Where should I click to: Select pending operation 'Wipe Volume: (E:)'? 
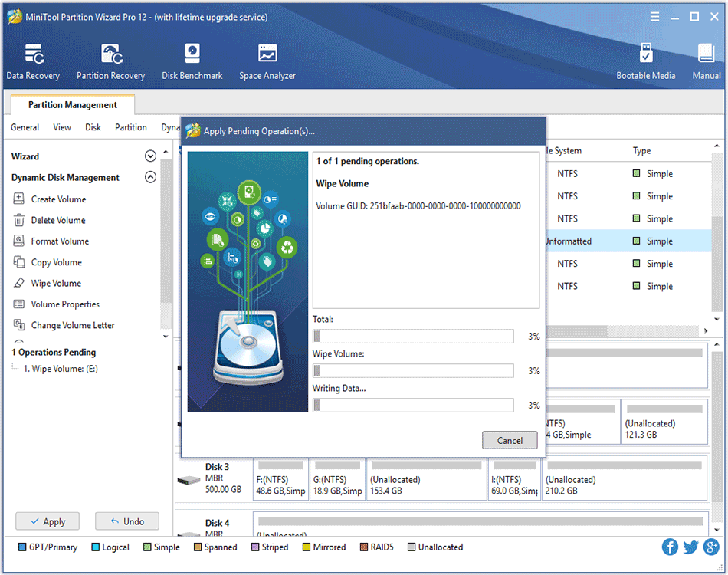coord(61,369)
